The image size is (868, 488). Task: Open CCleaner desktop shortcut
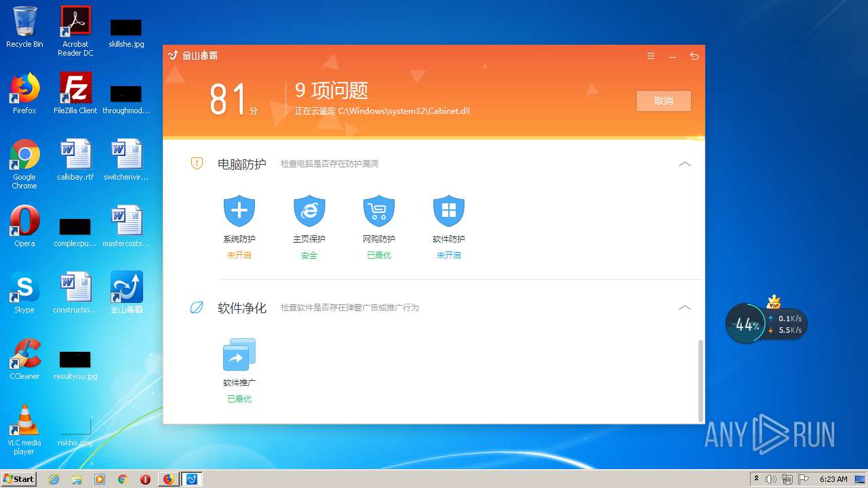(x=24, y=359)
